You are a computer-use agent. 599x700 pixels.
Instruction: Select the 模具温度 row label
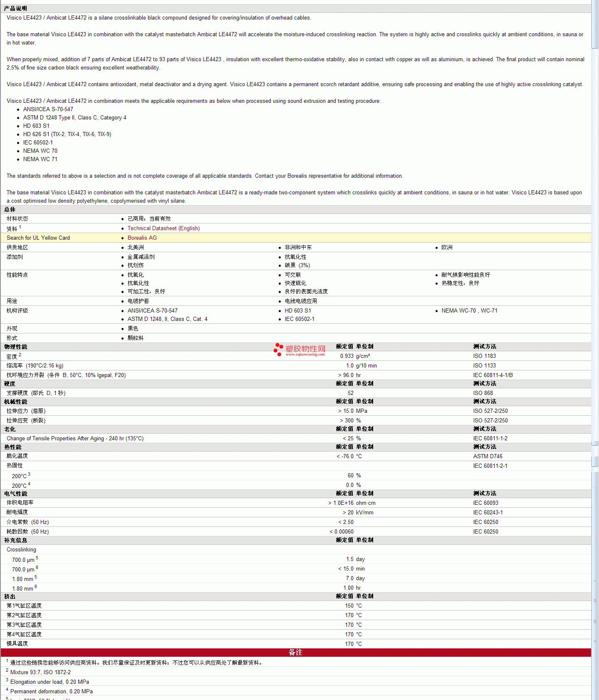pos(17,643)
